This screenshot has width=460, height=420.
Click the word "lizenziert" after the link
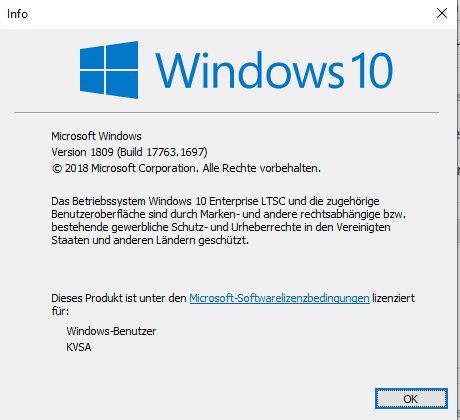click(393, 298)
